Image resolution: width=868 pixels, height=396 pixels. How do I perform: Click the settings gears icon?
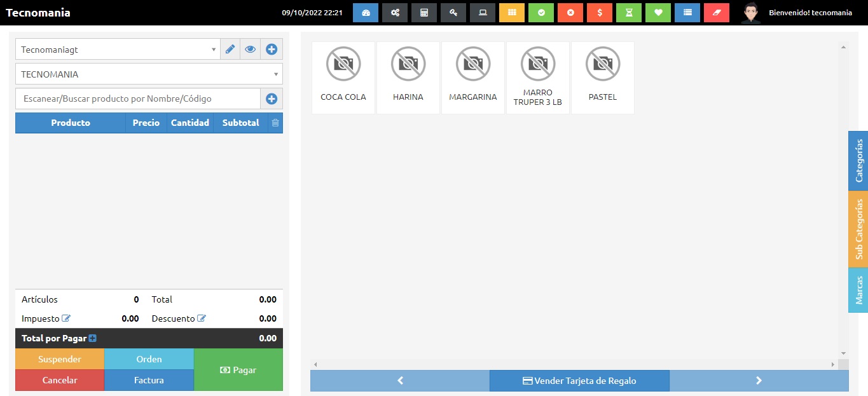click(x=395, y=13)
